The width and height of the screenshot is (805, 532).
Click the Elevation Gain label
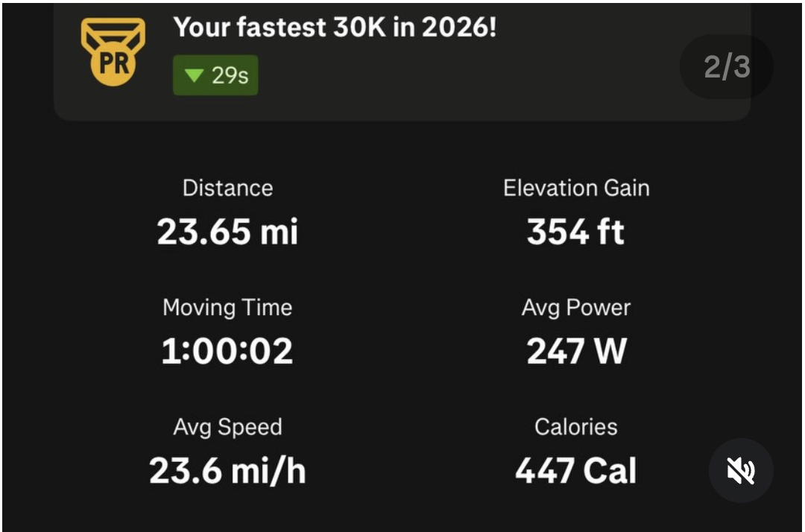576,188
